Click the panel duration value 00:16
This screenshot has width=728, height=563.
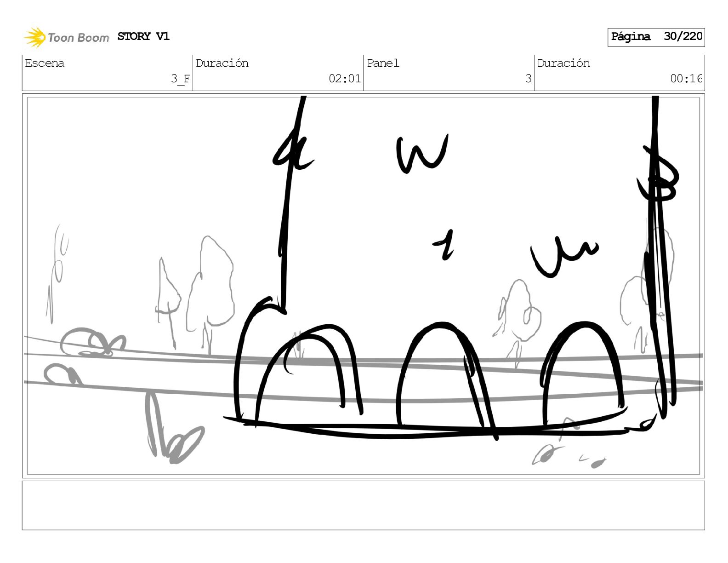click(686, 79)
